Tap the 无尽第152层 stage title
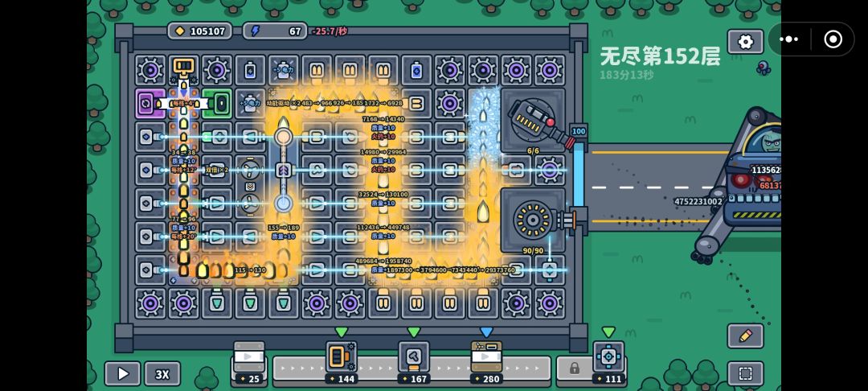The image size is (868, 391). click(660, 56)
